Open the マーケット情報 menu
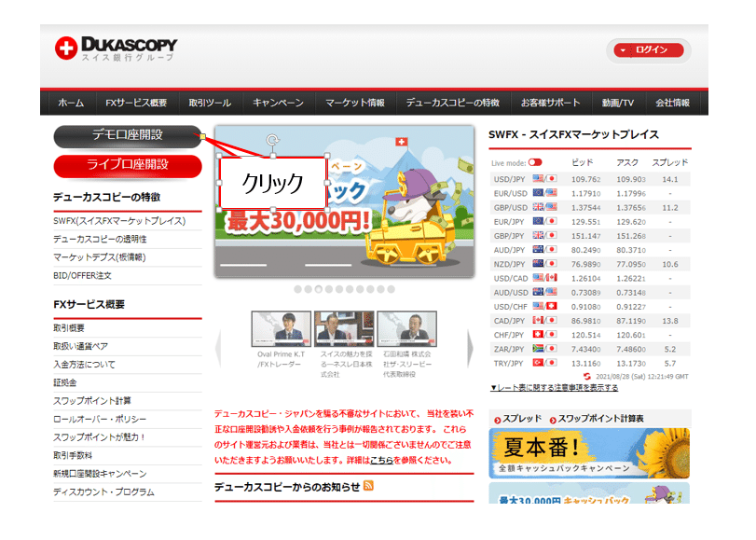This screenshot has width=756, height=540. (x=355, y=103)
